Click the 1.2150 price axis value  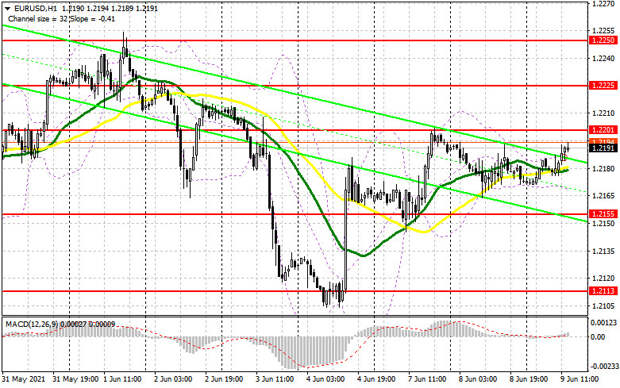coord(603,223)
